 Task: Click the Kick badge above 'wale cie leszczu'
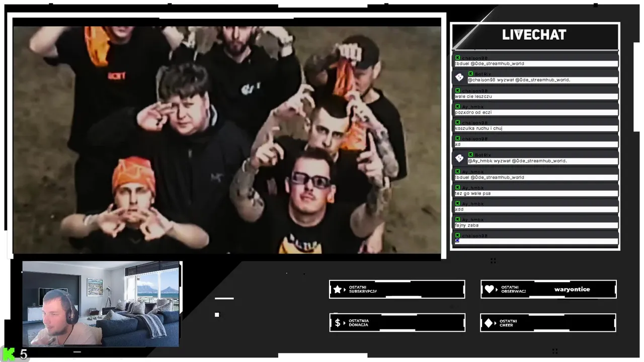(458, 90)
